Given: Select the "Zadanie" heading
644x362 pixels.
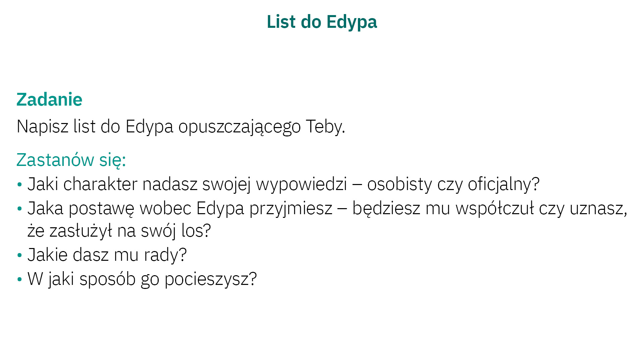Looking at the screenshot, I should [49, 100].
